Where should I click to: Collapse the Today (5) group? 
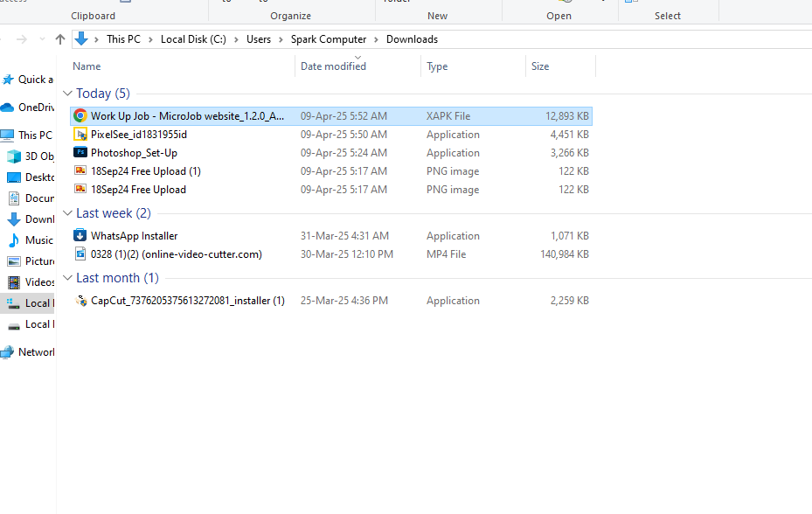tap(67, 94)
